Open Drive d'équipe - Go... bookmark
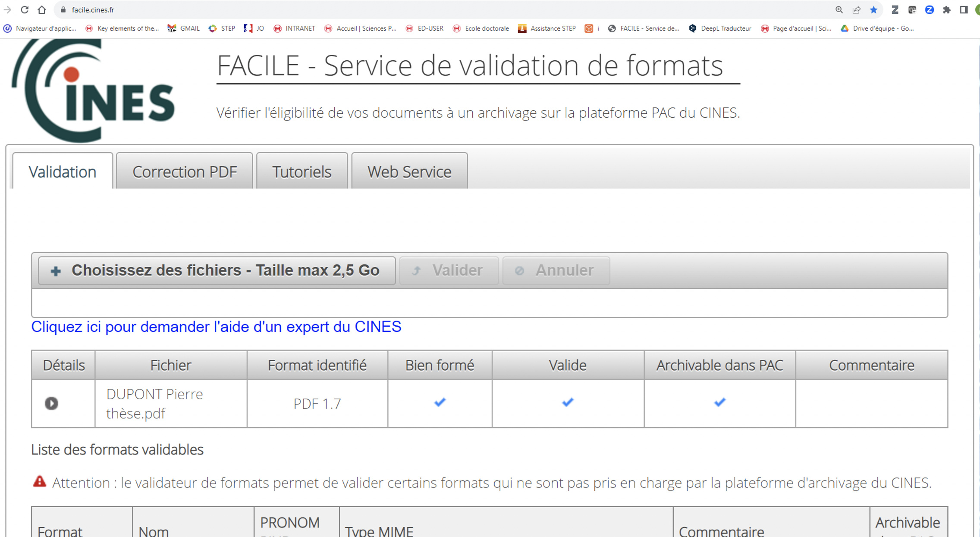 click(877, 28)
